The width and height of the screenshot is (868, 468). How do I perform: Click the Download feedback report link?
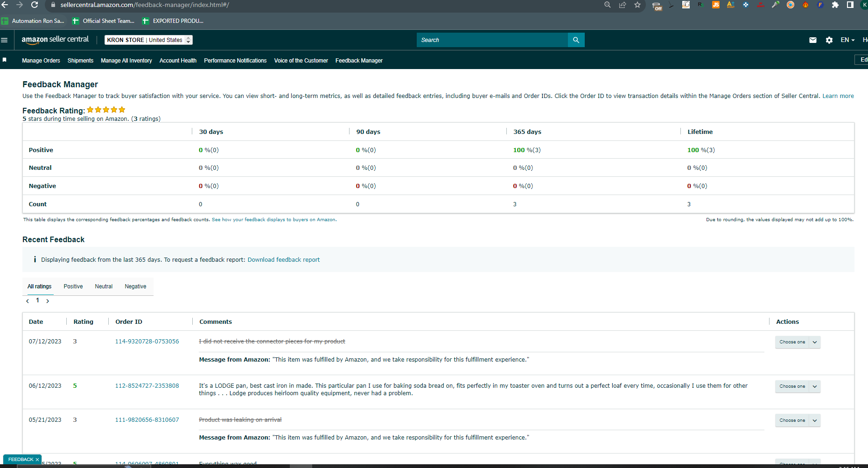tap(284, 260)
